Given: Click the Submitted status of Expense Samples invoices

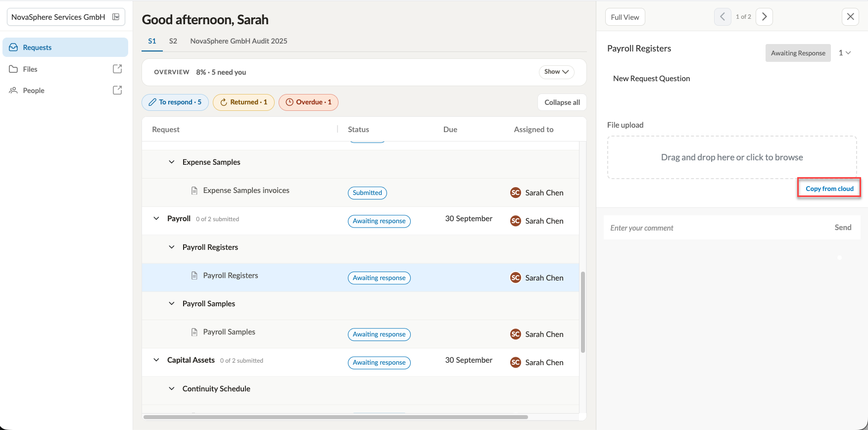Looking at the screenshot, I should [367, 193].
